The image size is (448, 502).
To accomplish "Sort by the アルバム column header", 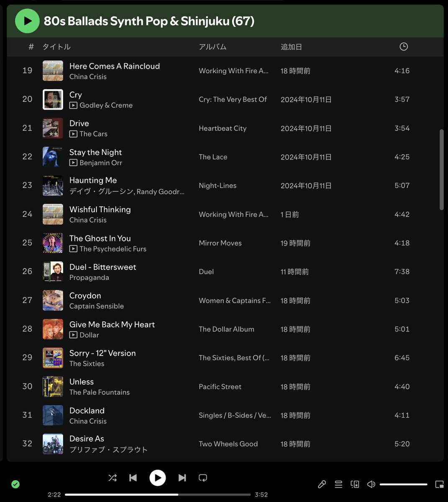I will [212, 47].
